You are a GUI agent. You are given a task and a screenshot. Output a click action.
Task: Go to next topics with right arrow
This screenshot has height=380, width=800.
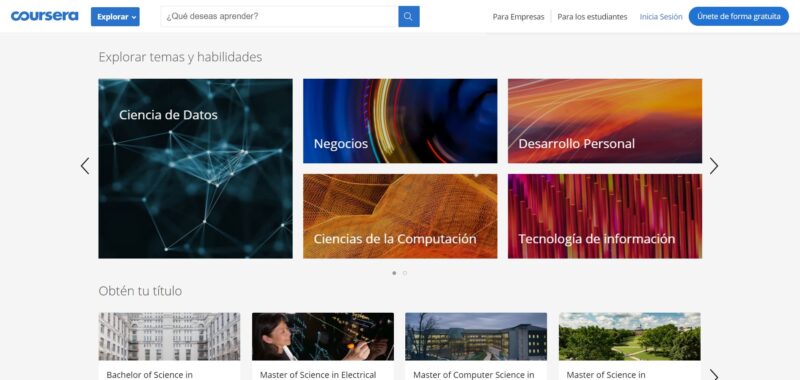pos(714,166)
